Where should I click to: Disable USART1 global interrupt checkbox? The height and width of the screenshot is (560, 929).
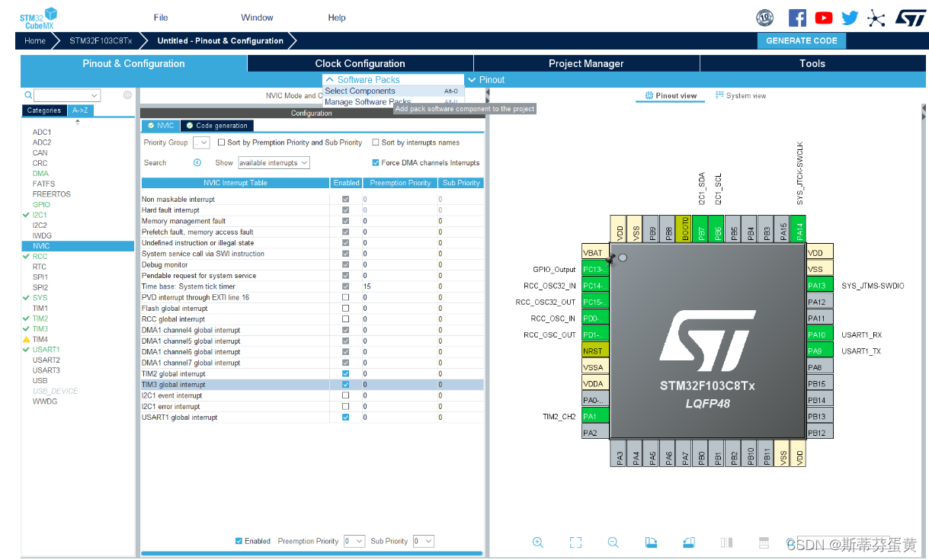pyautogui.click(x=346, y=418)
